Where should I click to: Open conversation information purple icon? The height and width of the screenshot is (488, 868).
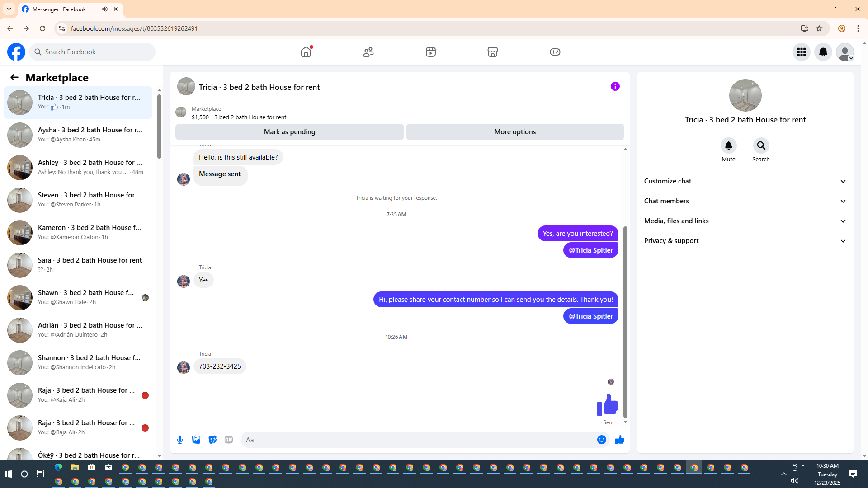[615, 86]
